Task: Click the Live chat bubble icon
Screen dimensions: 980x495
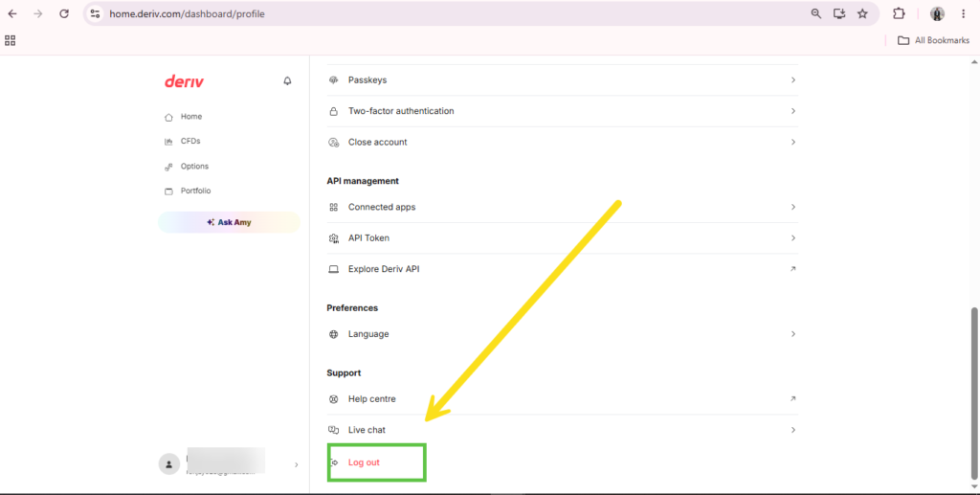Action: tap(334, 430)
